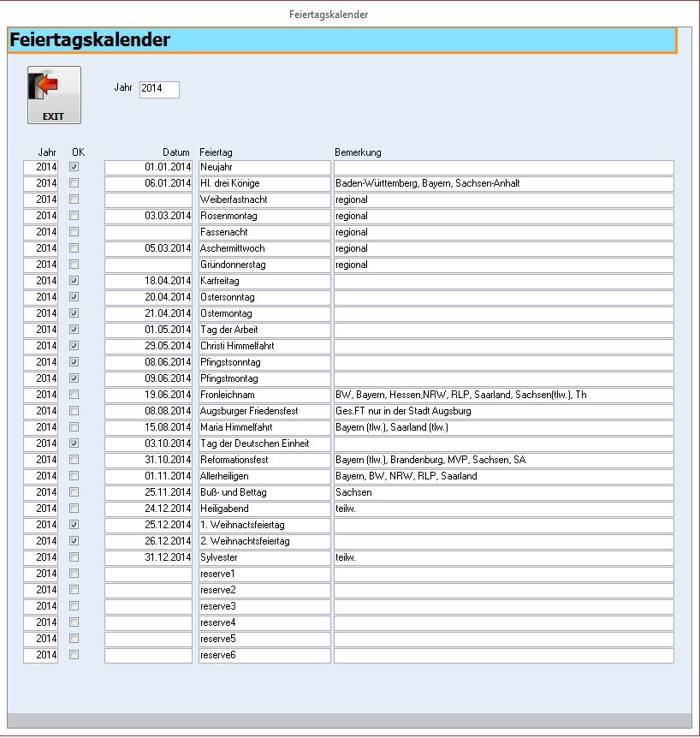Screen dimensions: 700x738
Task: Select the remark Ges.FT nur in der Stadt Augsburg
Action: 504,411
